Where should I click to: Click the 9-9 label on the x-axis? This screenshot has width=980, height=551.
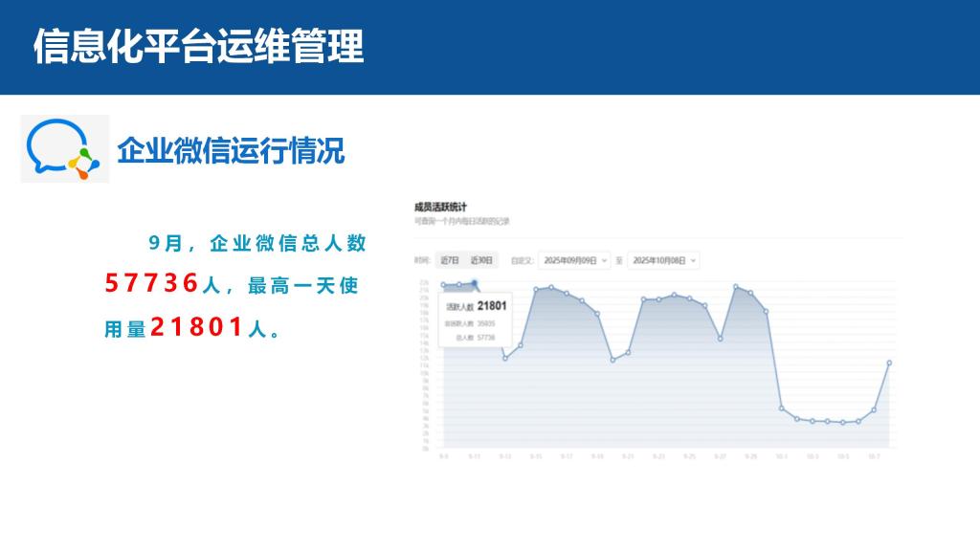click(443, 456)
